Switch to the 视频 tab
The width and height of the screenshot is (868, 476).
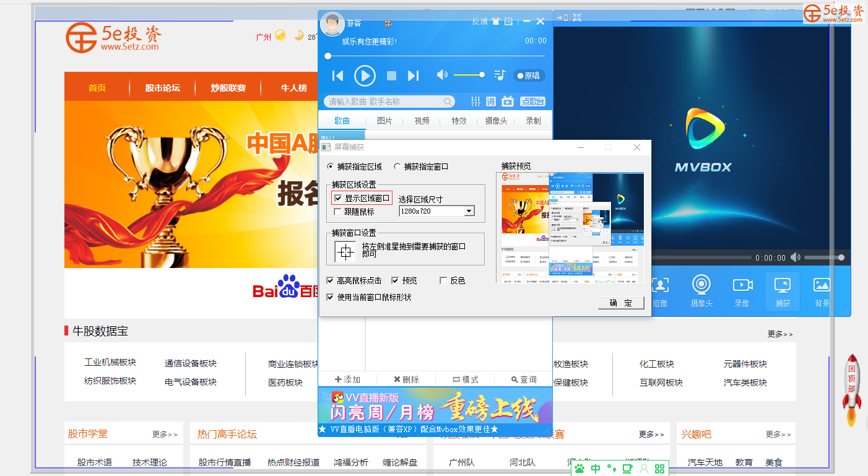422,121
